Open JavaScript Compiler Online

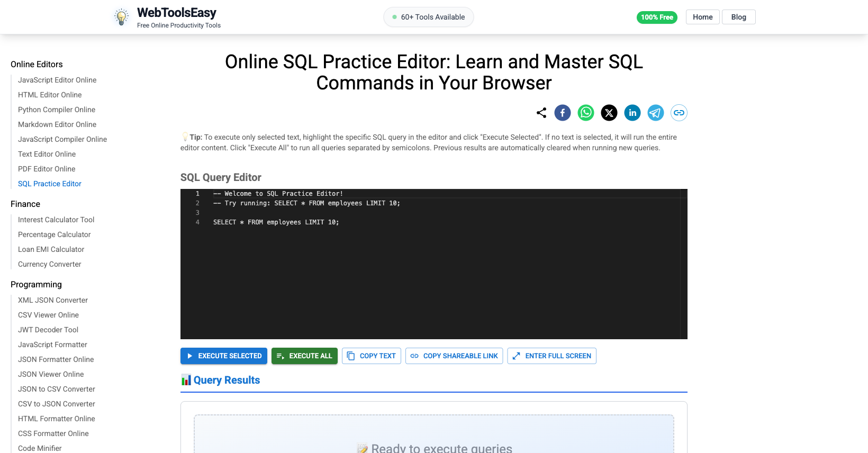62,139
